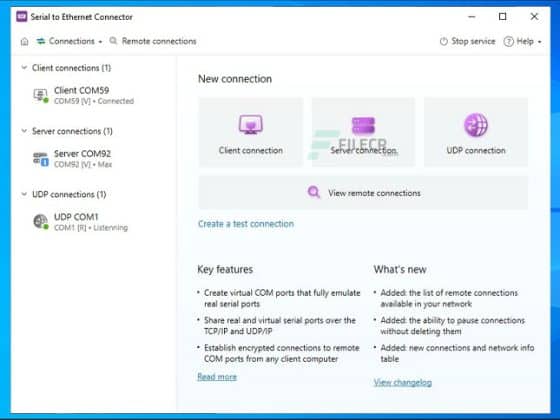Click 'Establish encrypted connections' feature text
Viewport: 560px width, 420px height.
pyautogui.click(x=281, y=353)
